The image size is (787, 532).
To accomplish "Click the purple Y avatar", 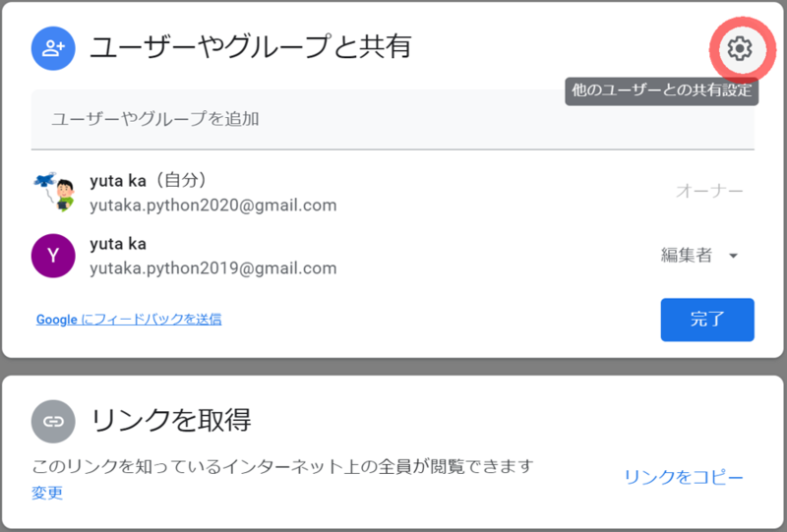I will tap(53, 256).
